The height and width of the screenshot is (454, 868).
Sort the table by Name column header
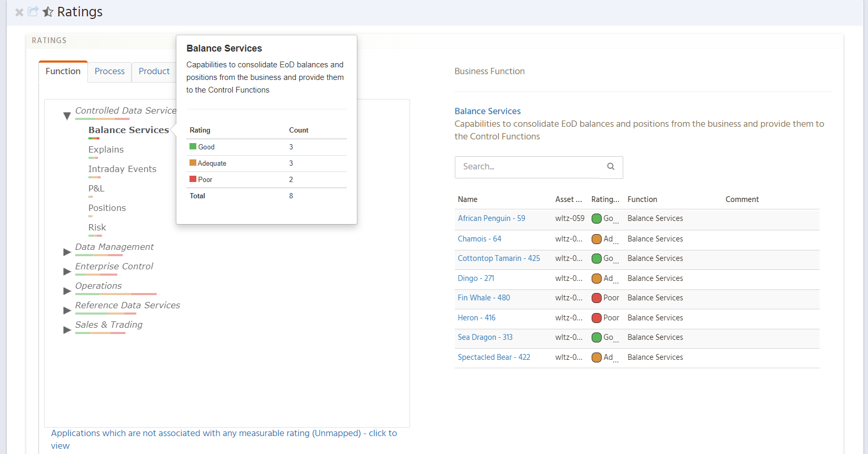click(467, 199)
